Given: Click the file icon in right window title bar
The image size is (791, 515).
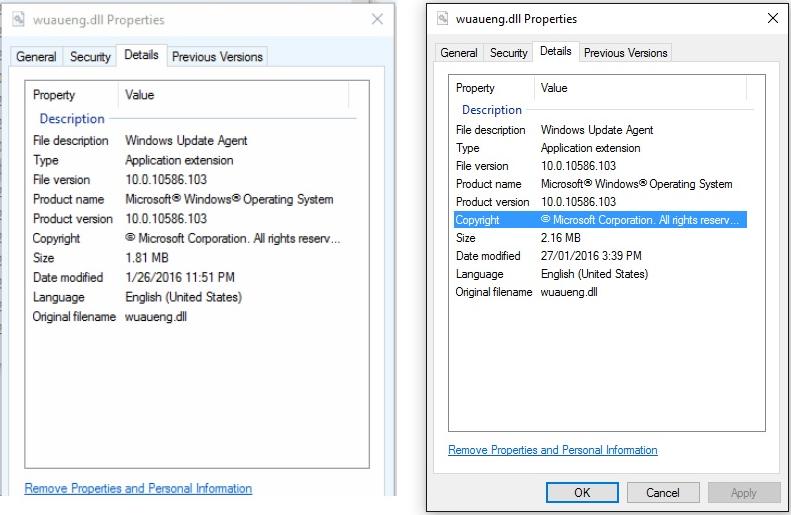Looking at the screenshot, I should (442, 19).
